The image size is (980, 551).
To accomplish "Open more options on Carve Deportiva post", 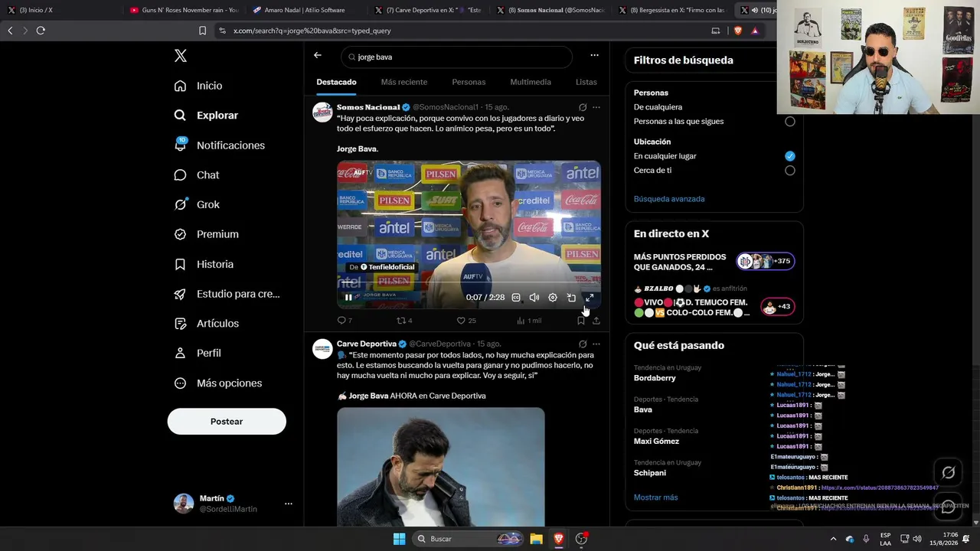I will click(596, 344).
